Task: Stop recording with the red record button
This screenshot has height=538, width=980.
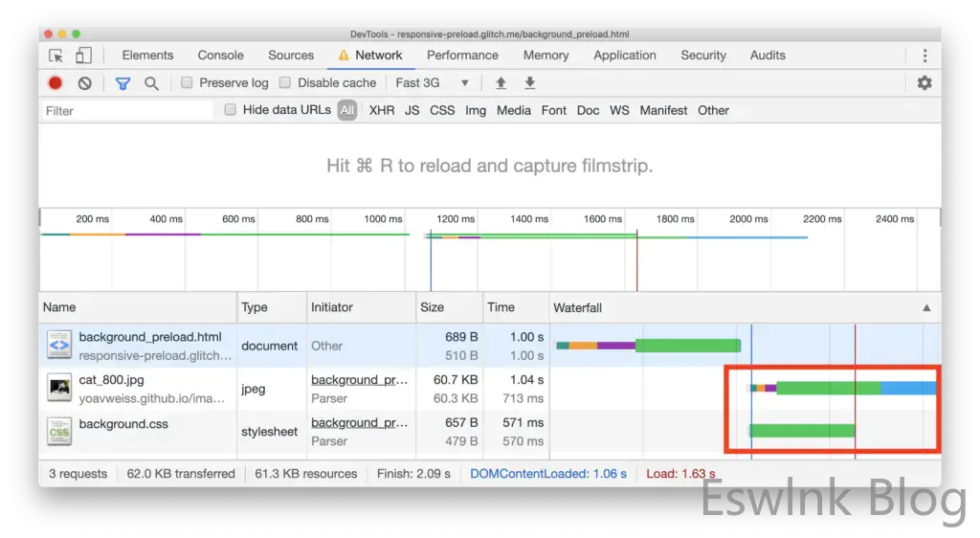Action: [x=56, y=83]
